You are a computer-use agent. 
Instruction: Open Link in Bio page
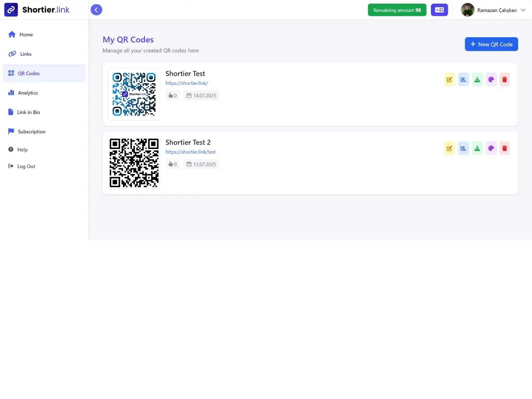[x=44, y=112]
